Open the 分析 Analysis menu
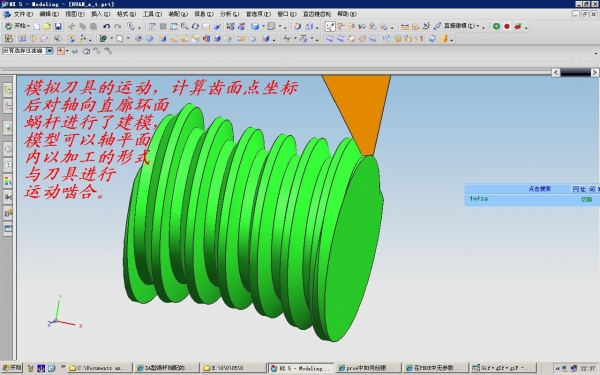 tap(229, 14)
